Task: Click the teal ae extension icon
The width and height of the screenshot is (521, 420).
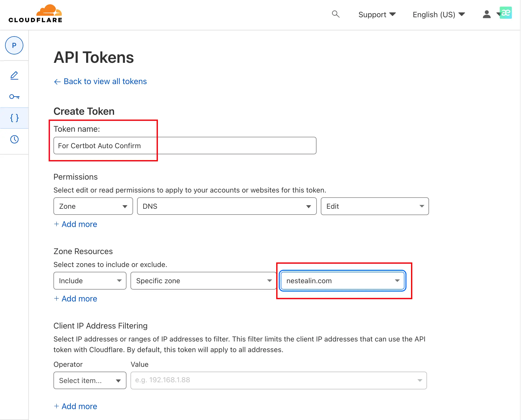Action: 506,13
